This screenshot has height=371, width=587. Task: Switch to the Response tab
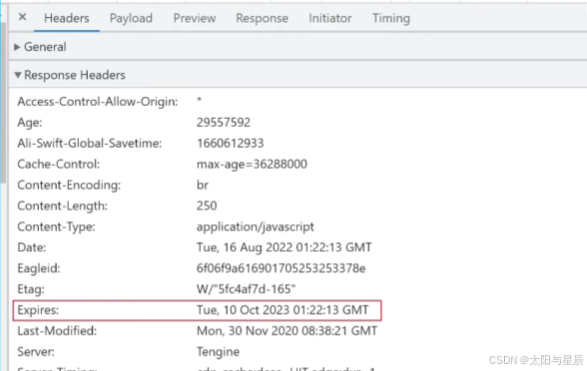[x=262, y=18]
